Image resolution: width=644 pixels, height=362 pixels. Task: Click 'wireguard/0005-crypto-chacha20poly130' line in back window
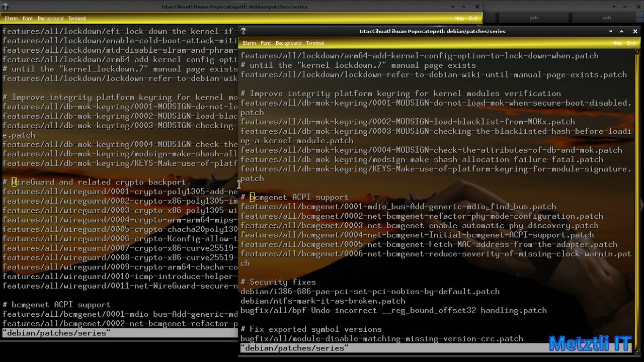pyautogui.click(x=120, y=229)
